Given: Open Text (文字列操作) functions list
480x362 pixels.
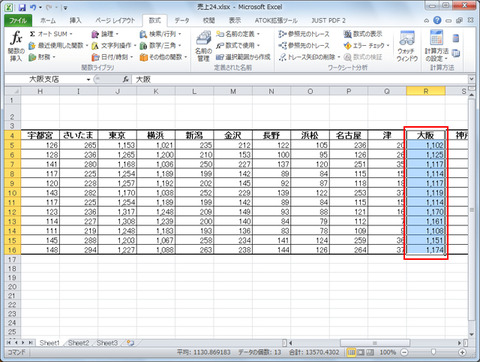Looking at the screenshot, I should (114, 45).
